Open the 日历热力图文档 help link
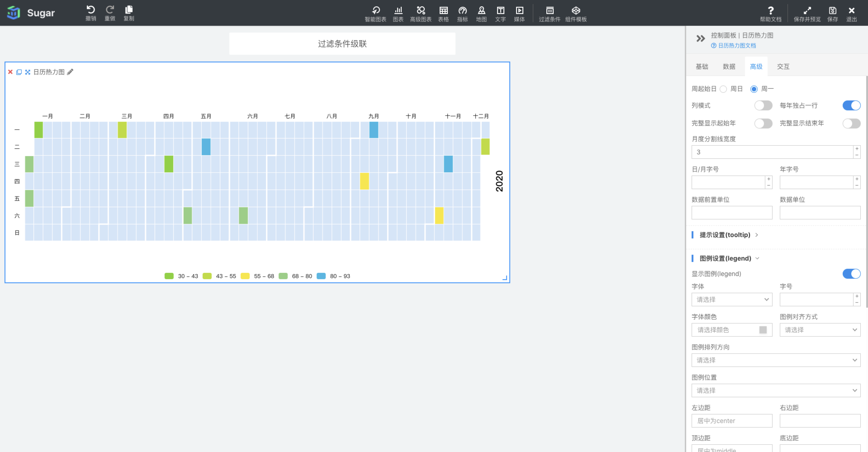 click(737, 46)
